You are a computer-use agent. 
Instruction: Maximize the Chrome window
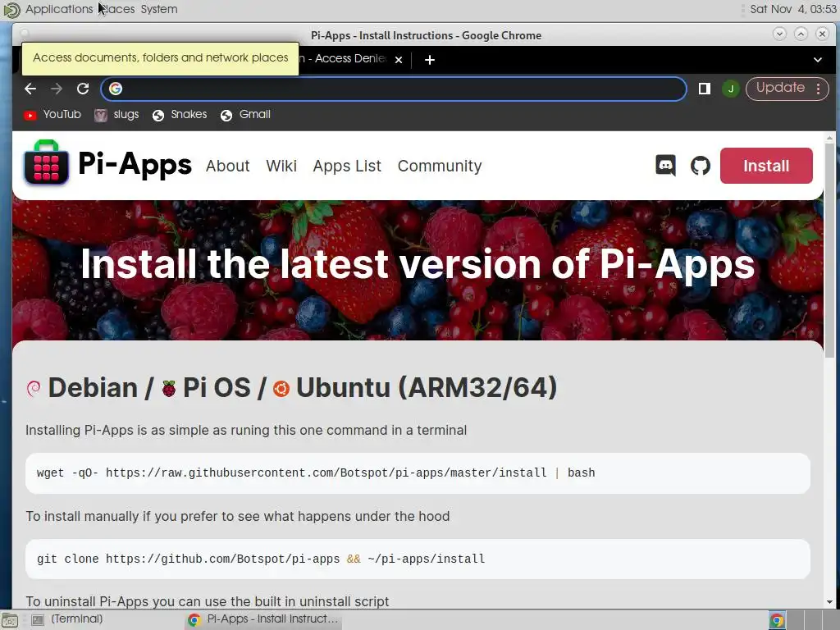click(x=801, y=34)
